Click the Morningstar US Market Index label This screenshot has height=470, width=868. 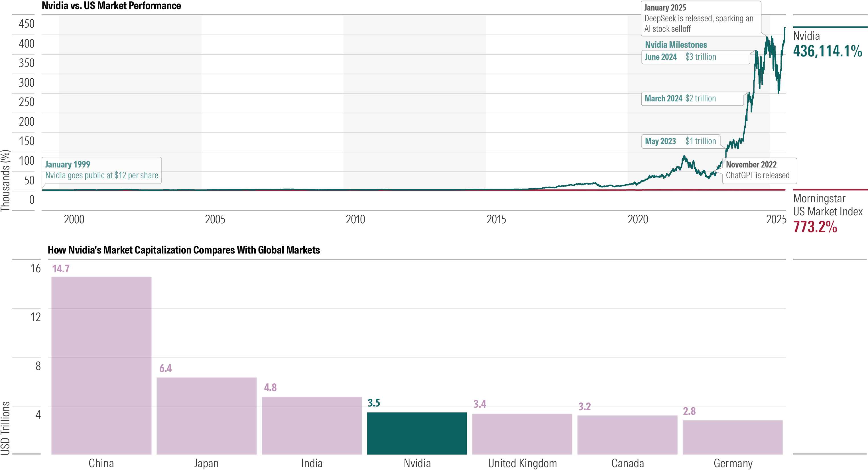[x=828, y=205]
